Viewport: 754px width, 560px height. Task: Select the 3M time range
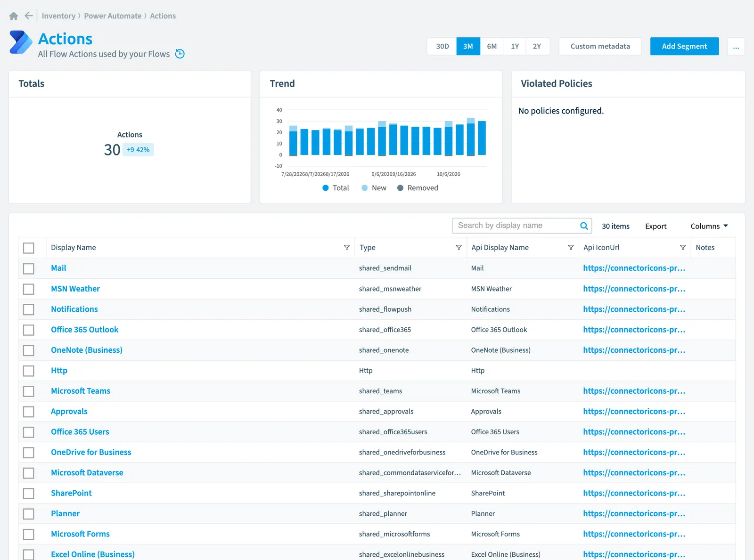468,46
